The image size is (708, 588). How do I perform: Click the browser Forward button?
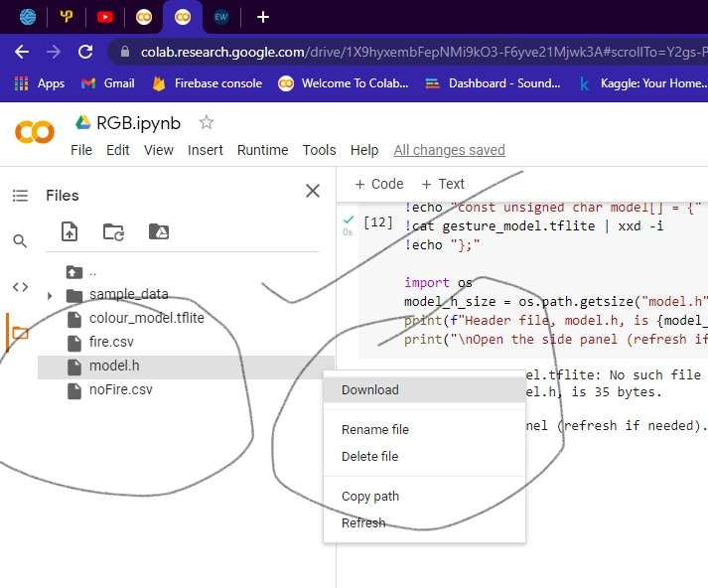click(x=54, y=52)
